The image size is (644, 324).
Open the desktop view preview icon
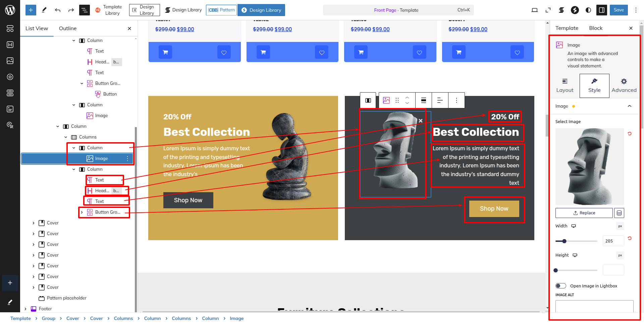tap(535, 10)
